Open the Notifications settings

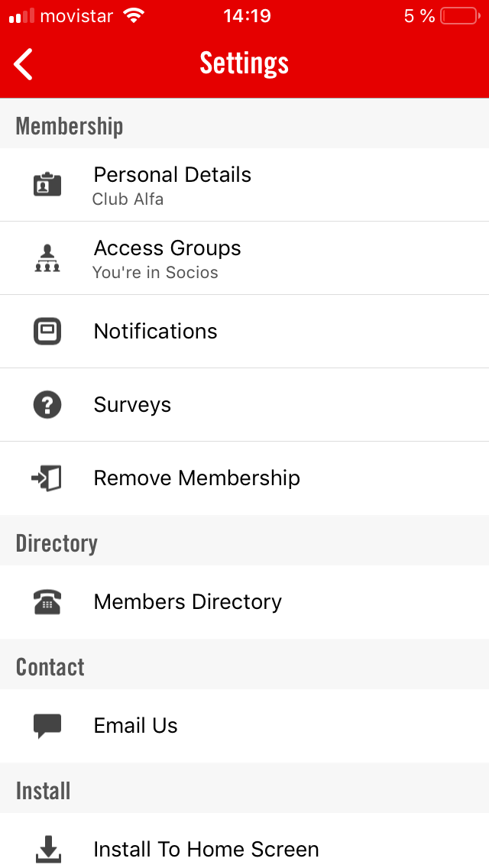(156, 332)
